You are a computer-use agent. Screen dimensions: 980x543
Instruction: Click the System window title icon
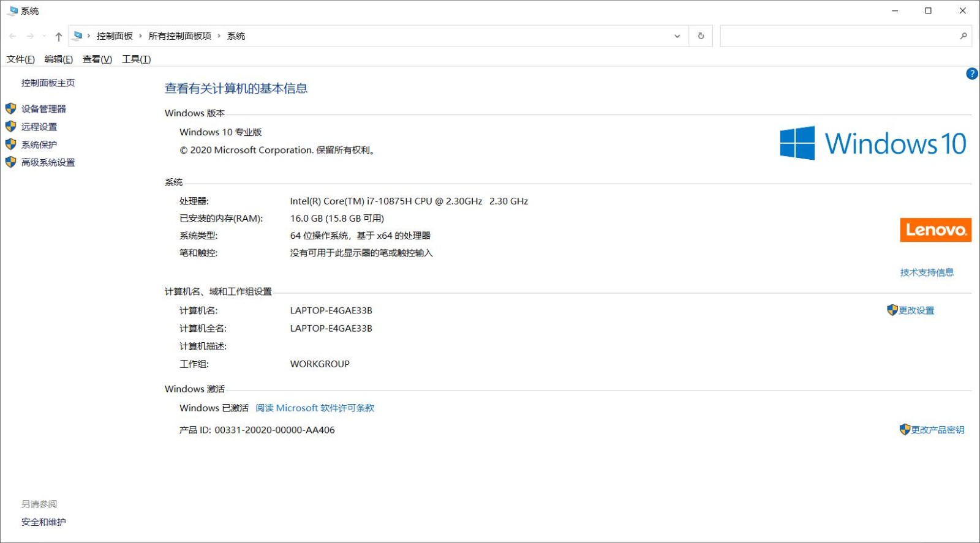tap(12, 10)
